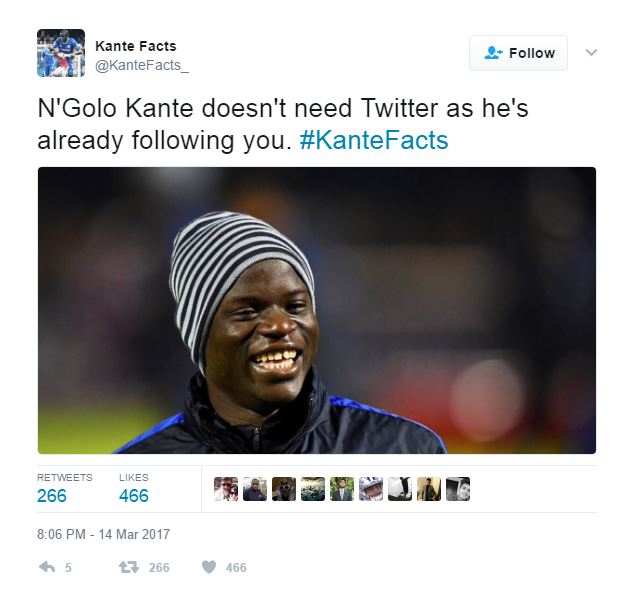This screenshot has width=635, height=603.
Task: Like the tweet with the heart icon
Action: pos(209,567)
